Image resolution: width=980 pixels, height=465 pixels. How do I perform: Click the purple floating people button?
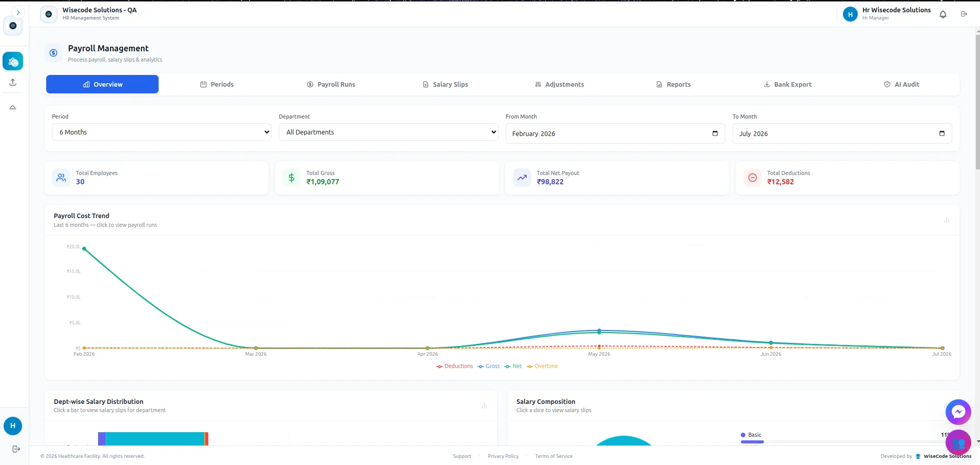click(x=958, y=442)
